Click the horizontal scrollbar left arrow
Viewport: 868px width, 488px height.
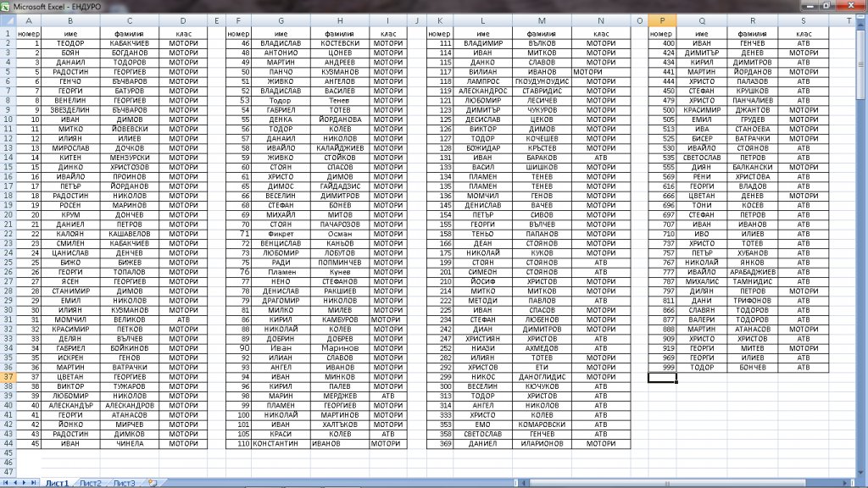(524, 483)
